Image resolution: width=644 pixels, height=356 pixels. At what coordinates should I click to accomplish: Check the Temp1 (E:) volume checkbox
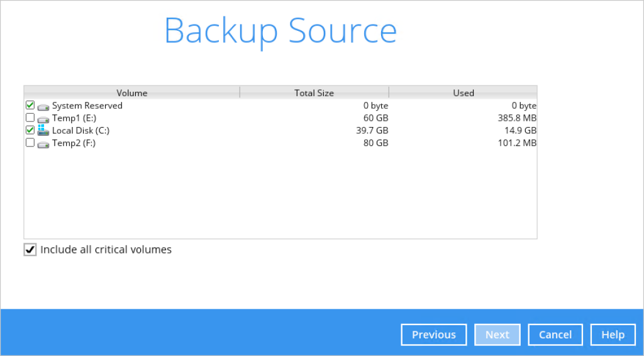[30, 118]
